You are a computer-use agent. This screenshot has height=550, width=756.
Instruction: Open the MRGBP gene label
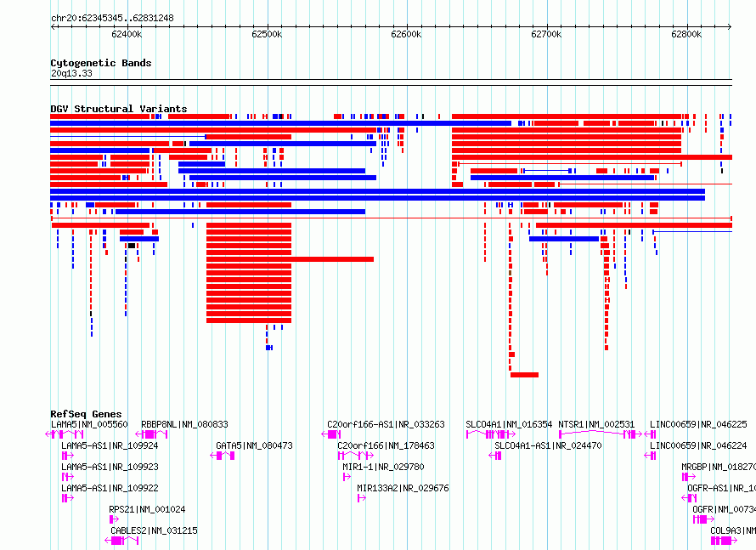pyautogui.click(x=719, y=467)
